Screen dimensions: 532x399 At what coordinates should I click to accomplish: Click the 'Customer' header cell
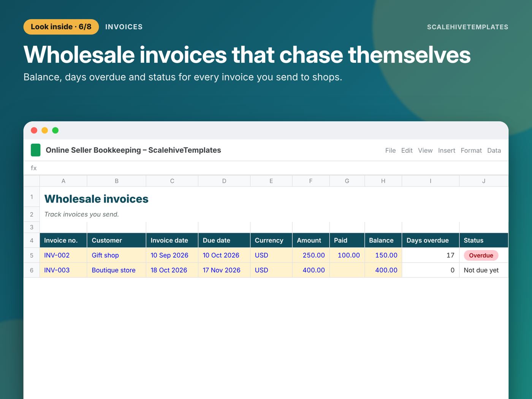pos(117,241)
